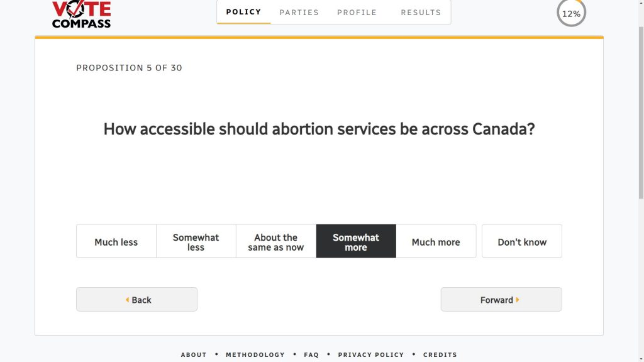Open the About footer link

pyautogui.click(x=194, y=354)
